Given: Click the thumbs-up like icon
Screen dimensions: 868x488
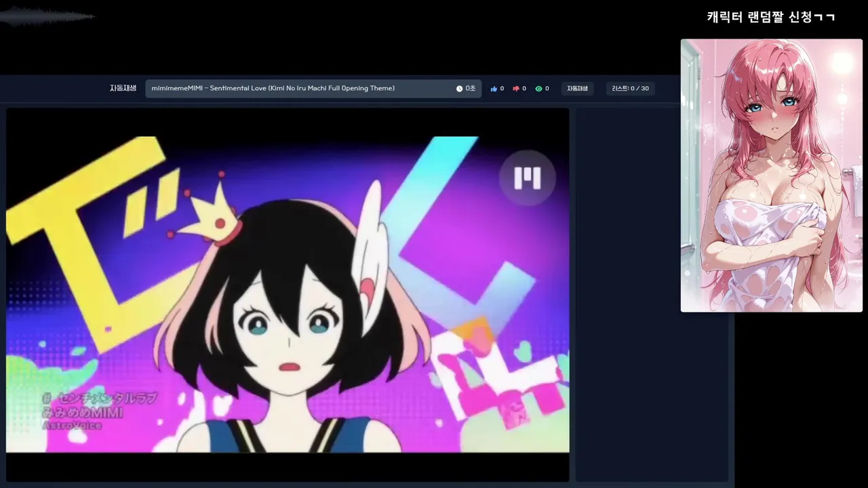Looking at the screenshot, I should [494, 89].
